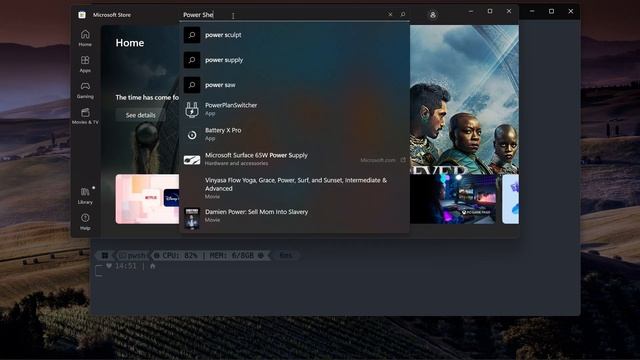Image resolution: width=640 pixels, height=360 pixels.
Task: Clear the search box text
Action: click(390, 14)
